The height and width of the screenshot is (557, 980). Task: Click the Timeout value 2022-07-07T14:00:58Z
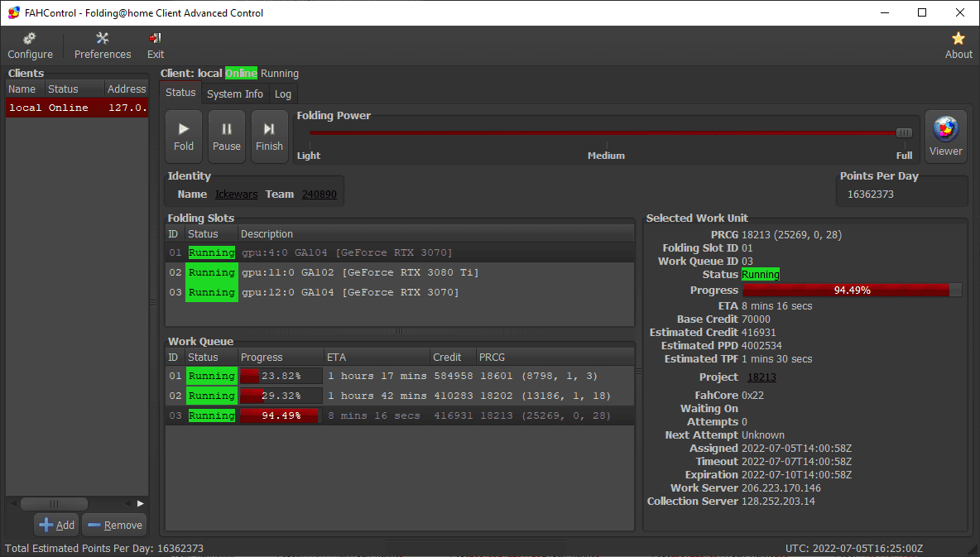(796, 462)
